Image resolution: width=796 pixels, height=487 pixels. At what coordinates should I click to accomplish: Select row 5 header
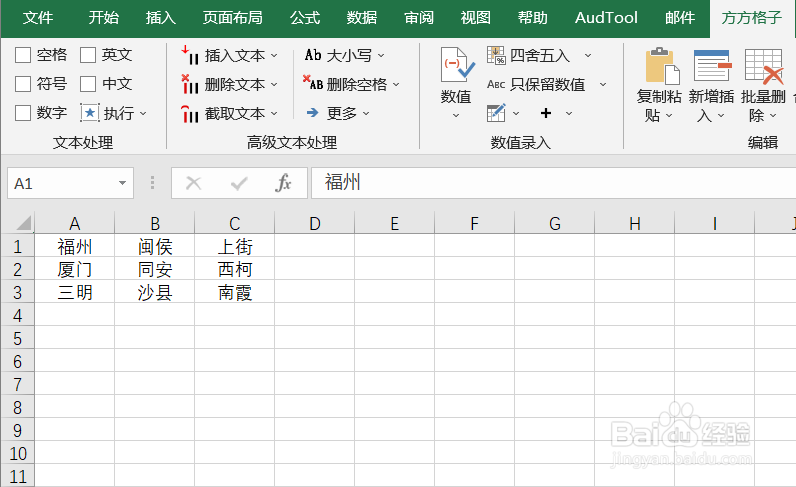pyautogui.click(x=17, y=339)
